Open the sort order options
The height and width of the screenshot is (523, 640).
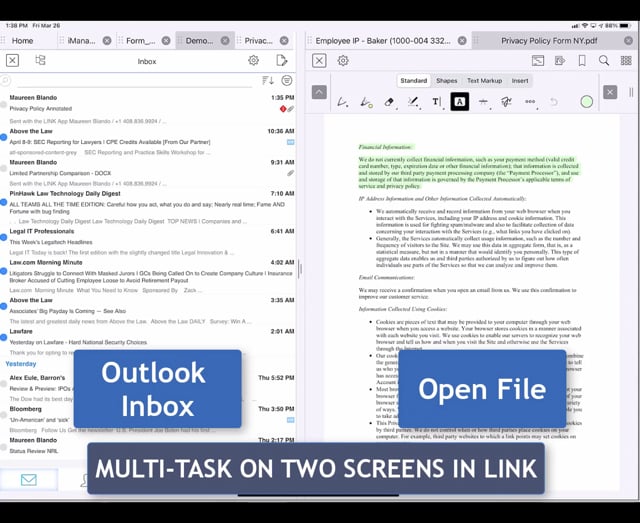coord(267,80)
